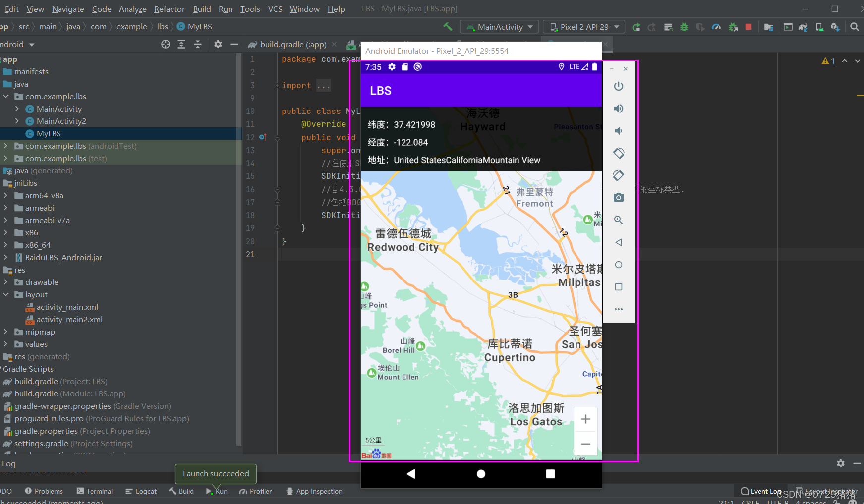Open the Terminal tool window tab
Screen dimensions: 864x504
tap(95, 491)
